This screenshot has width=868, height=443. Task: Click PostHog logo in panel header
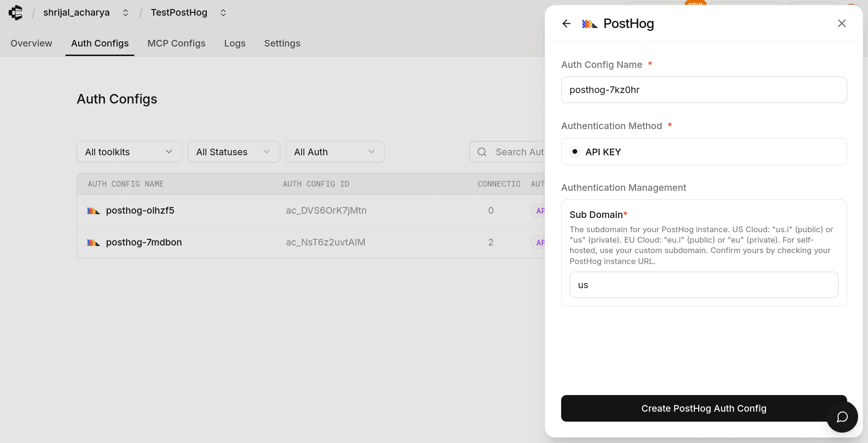coord(590,24)
